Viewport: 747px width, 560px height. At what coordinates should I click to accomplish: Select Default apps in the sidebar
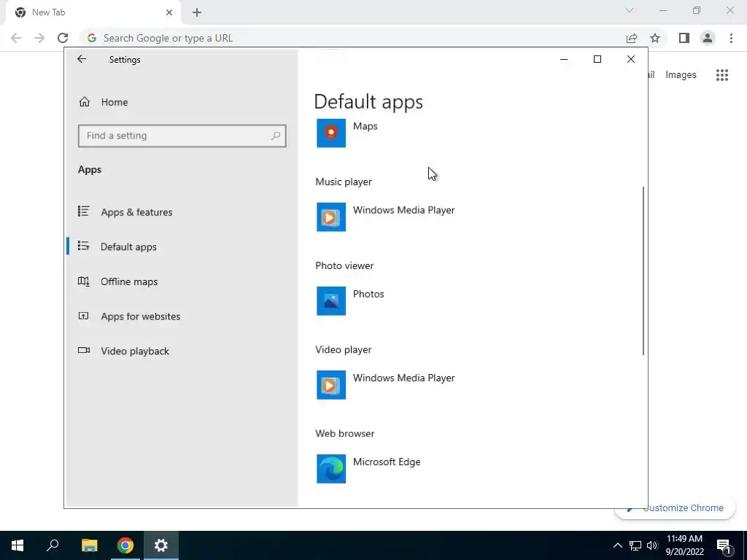tap(182, 246)
